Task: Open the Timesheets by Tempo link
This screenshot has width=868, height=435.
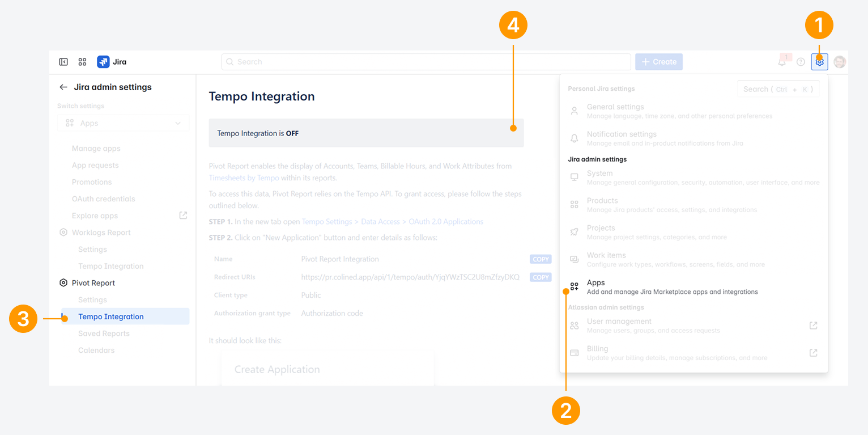Action: coord(244,178)
